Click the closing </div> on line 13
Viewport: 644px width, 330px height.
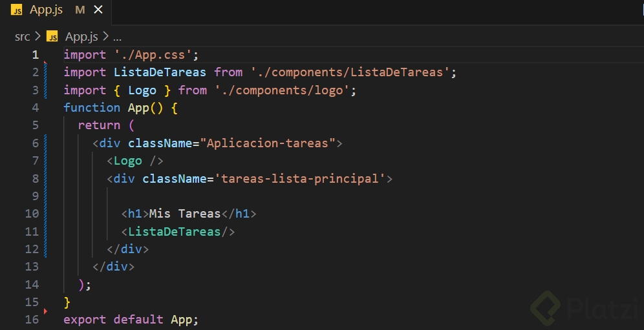pos(113,267)
